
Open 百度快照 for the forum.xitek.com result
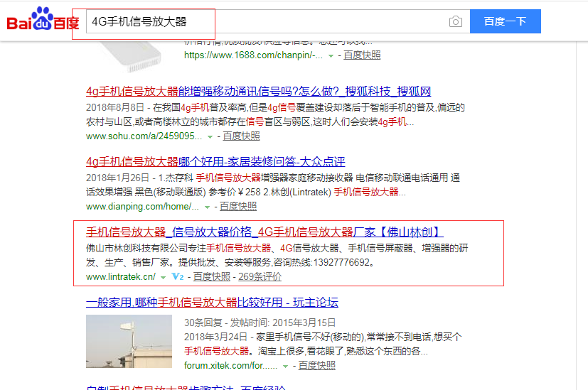pyautogui.click(x=316, y=365)
